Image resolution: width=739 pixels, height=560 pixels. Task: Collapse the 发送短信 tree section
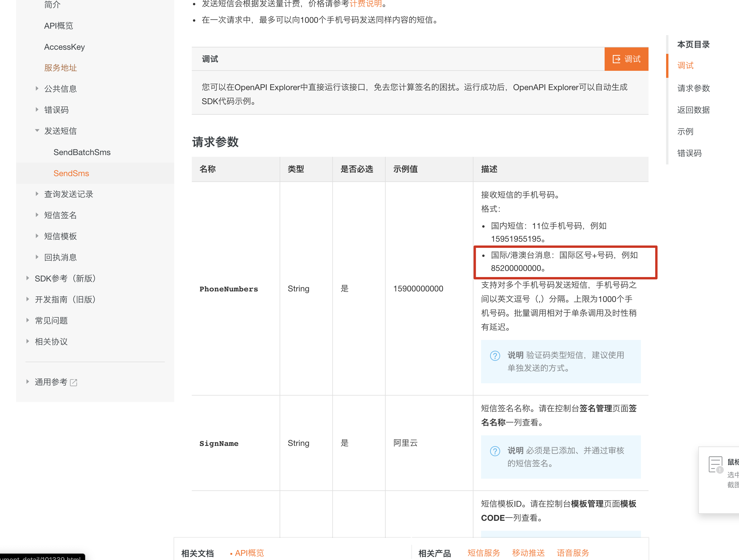tap(37, 130)
